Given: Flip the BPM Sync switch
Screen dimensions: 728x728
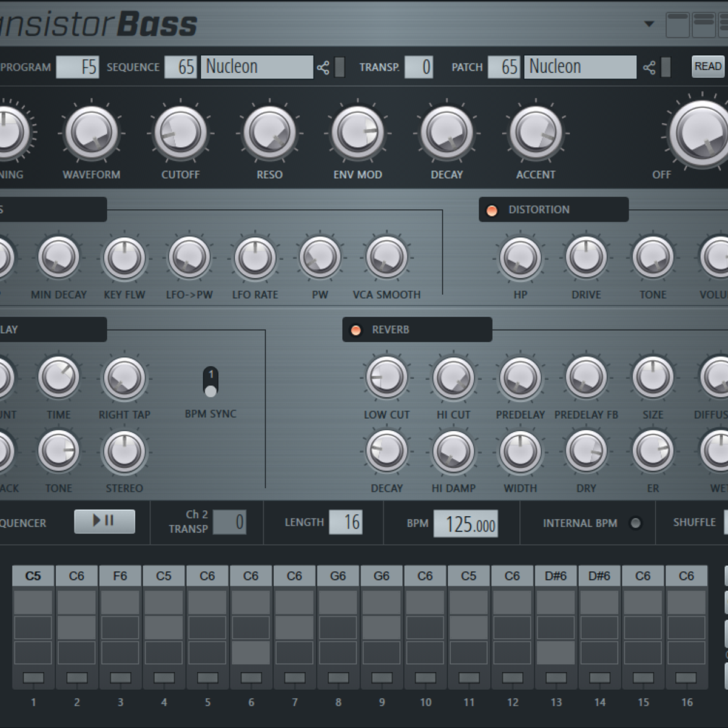Looking at the screenshot, I should (x=211, y=382).
